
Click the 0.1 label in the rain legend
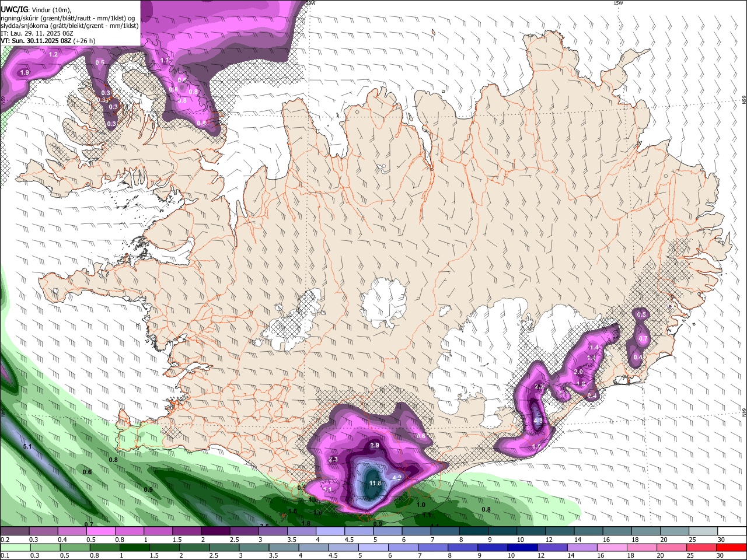click(x=5, y=555)
